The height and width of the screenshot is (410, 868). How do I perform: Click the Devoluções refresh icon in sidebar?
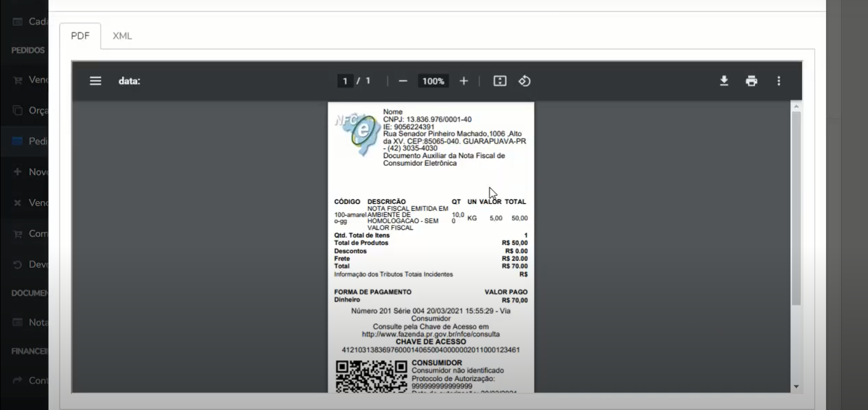pyautogui.click(x=17, y=264)
